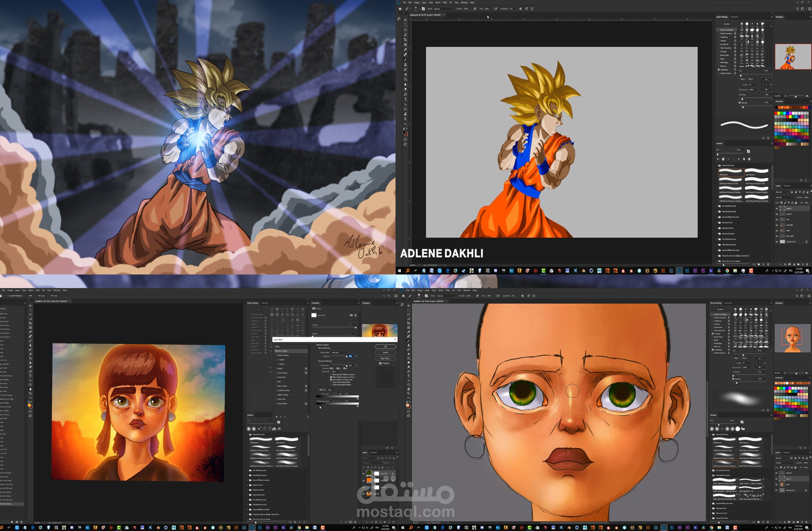Open smoothing options gear in Goku window

pos(520,9)
